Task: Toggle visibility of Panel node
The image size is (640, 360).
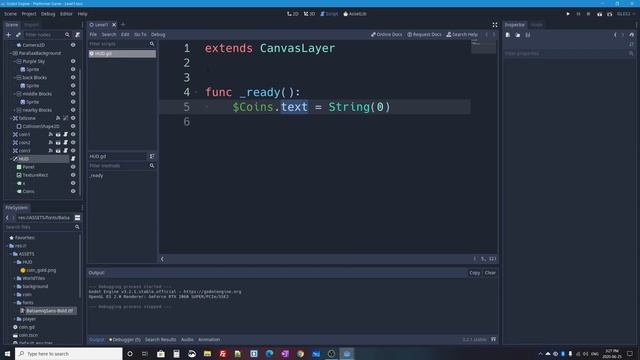Action: tap(73, 167)
